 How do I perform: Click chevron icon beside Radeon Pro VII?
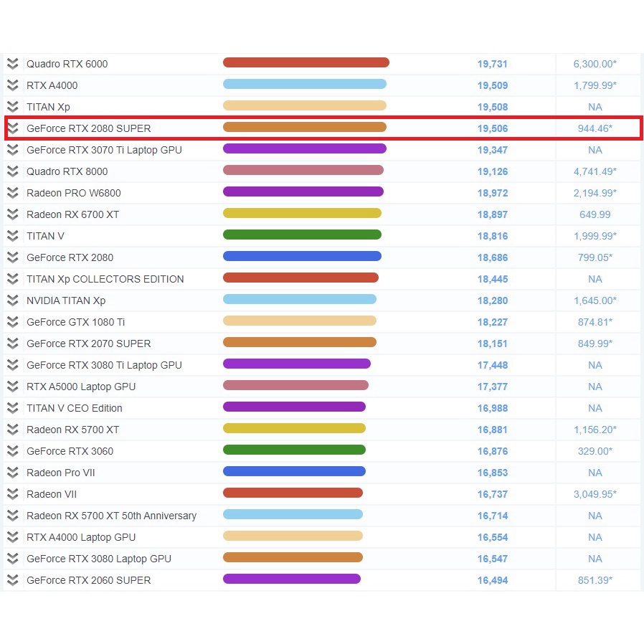click(x=13, y=473)
